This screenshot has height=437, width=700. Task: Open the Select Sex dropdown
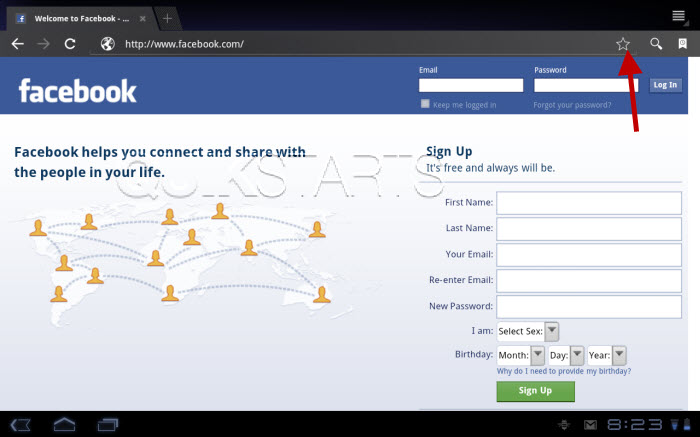[x=528, y=331]
